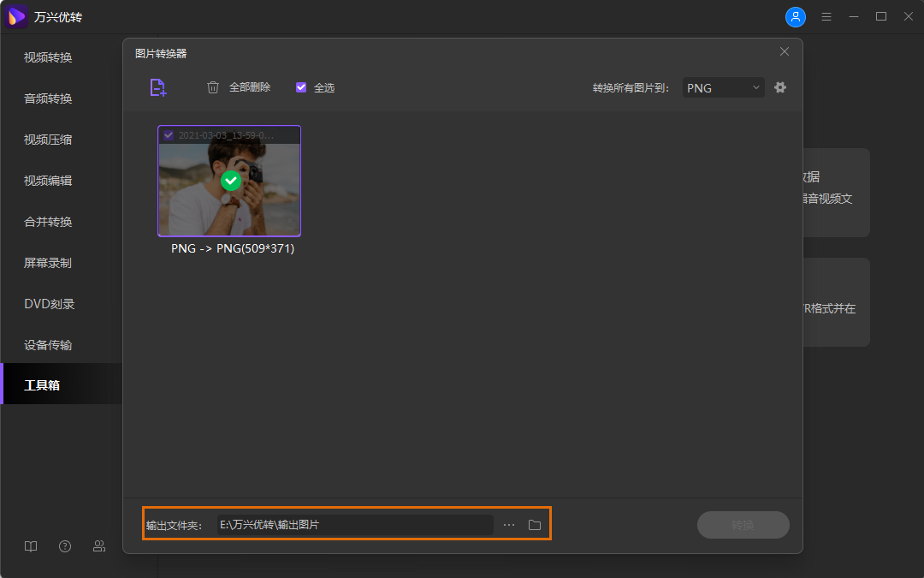Open the help question mark icon
The width and height of the screenshot is (924, 578).
pyautogui.click(x=65, y=546)
